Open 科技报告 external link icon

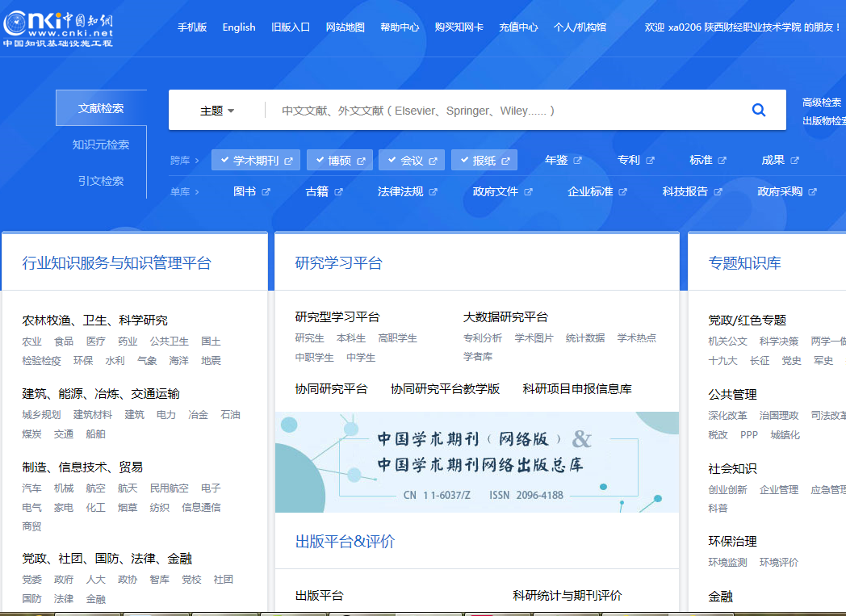coord(718,192)
